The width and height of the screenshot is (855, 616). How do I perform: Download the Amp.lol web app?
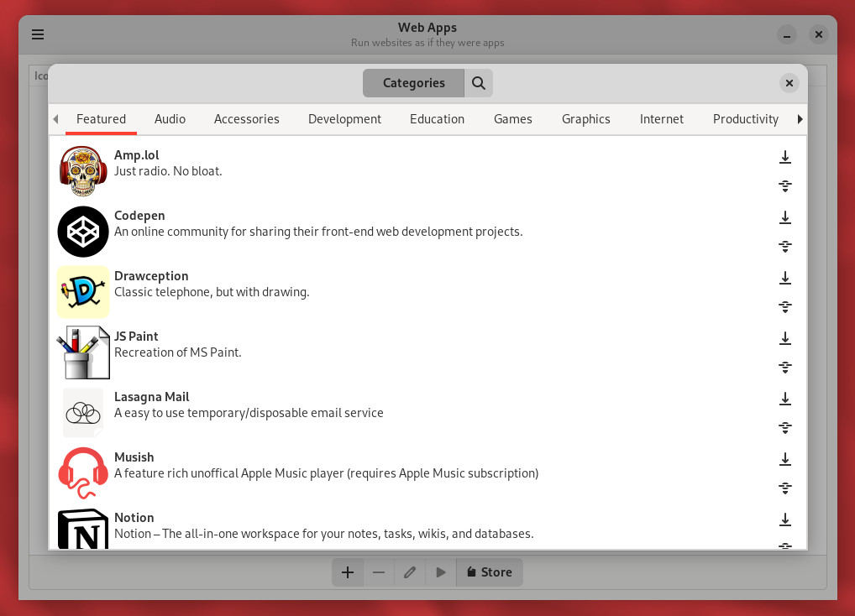point(784,157)
